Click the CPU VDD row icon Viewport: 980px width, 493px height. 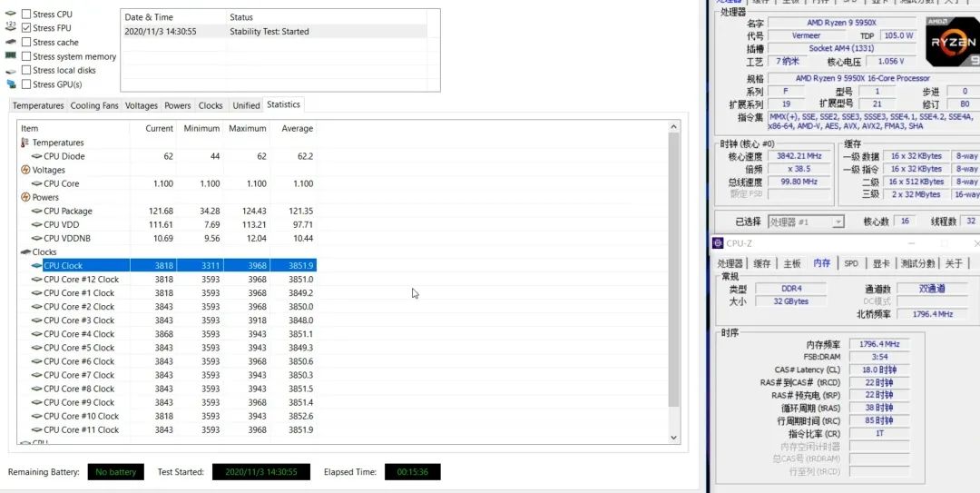37,224
